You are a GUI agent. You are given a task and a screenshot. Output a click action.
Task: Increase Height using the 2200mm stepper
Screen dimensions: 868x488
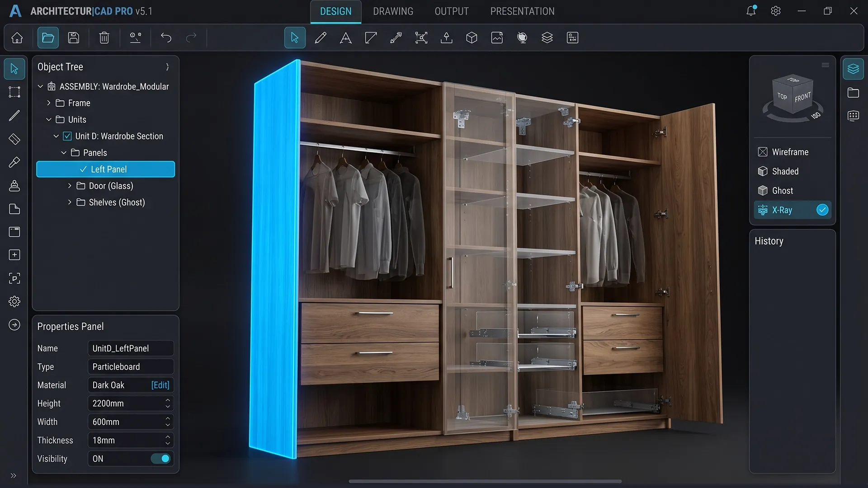click(167, 401)
